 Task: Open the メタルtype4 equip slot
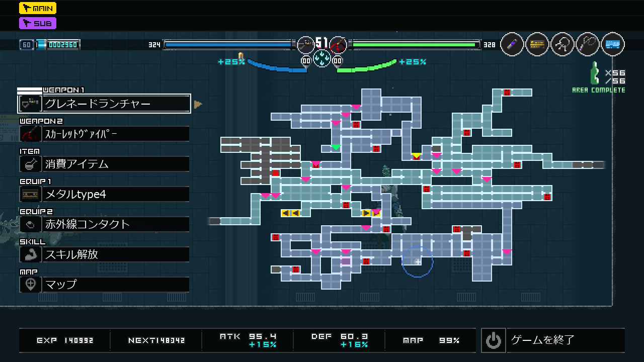(x=116, y=194)
